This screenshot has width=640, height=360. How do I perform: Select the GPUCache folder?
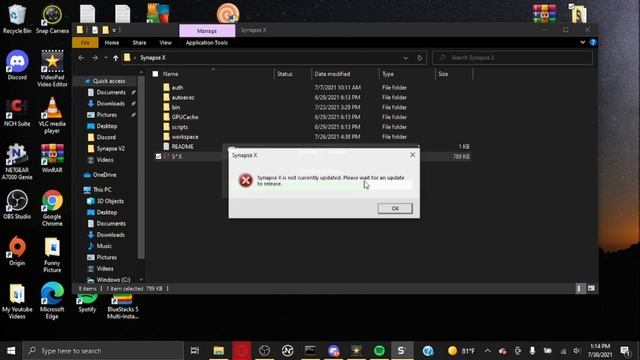[185, 117]
